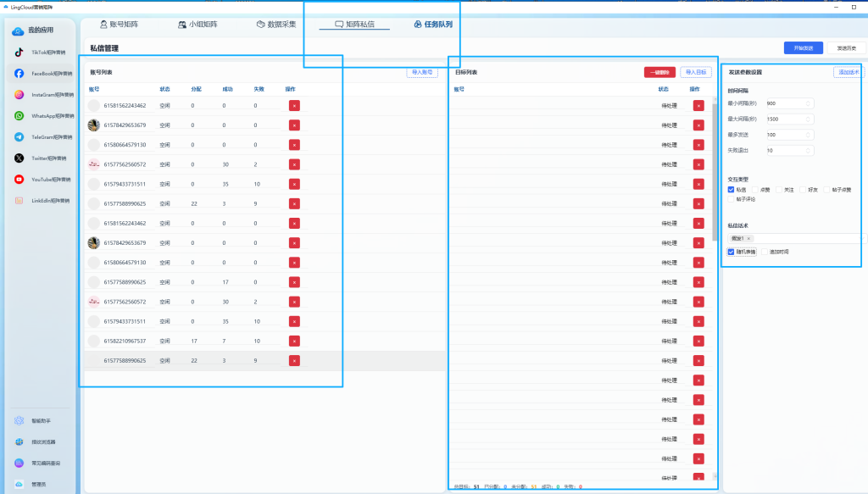Screen dimensions: 868x494
Task: Click the stepper arrows on 最小间隔 field
Action: (808, 103)
